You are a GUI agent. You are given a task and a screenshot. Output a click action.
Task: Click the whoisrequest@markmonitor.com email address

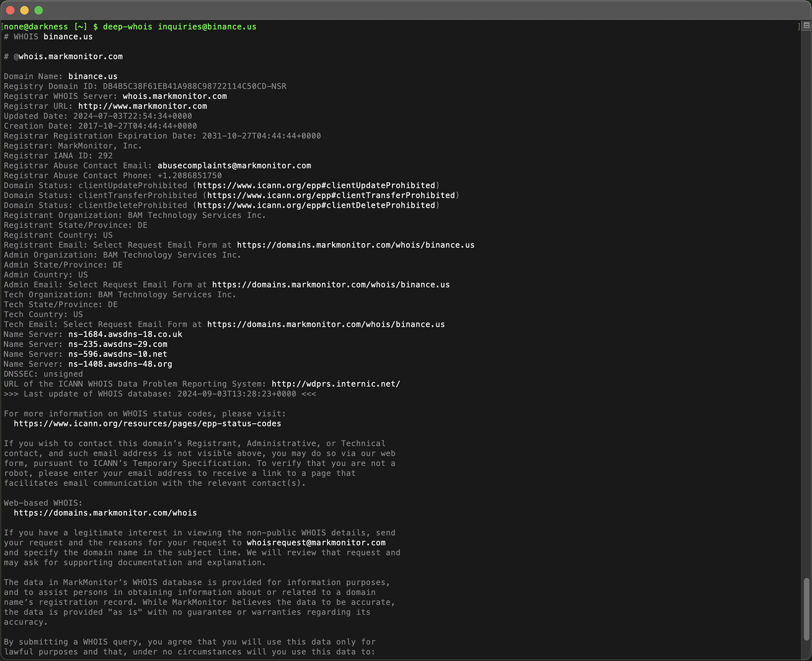pyautogui.click(x=315, y=542)
